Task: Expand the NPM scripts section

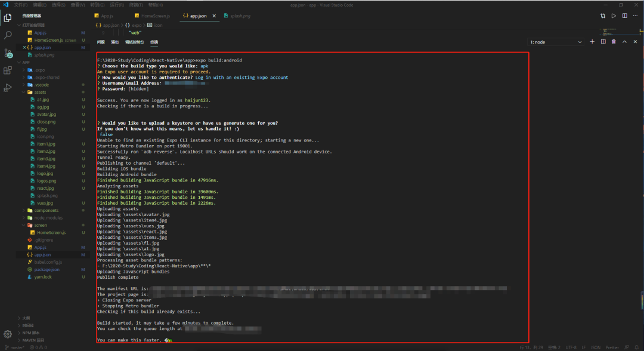Action: 31,332
